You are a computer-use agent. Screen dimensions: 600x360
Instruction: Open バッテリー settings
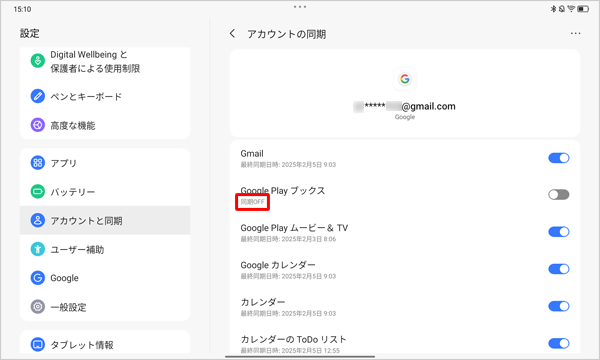point(105,191)
